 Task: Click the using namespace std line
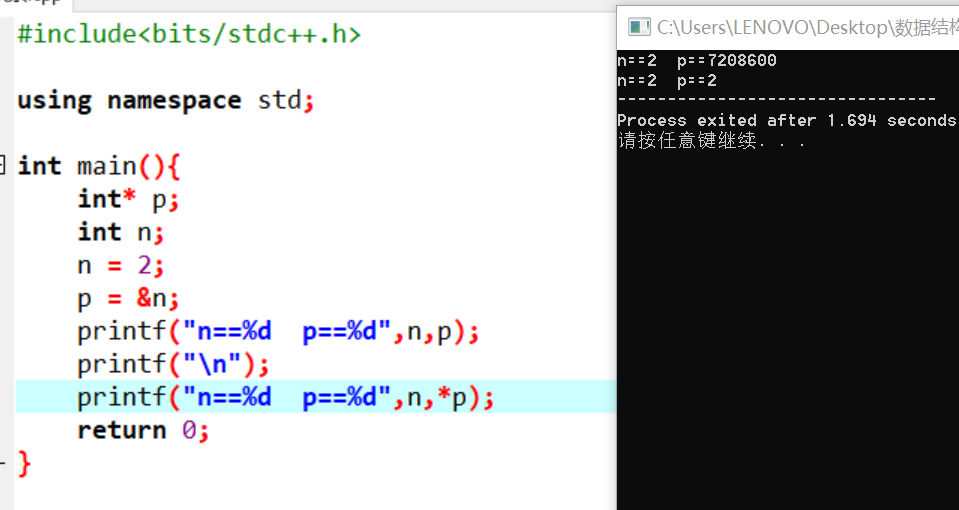166,100
